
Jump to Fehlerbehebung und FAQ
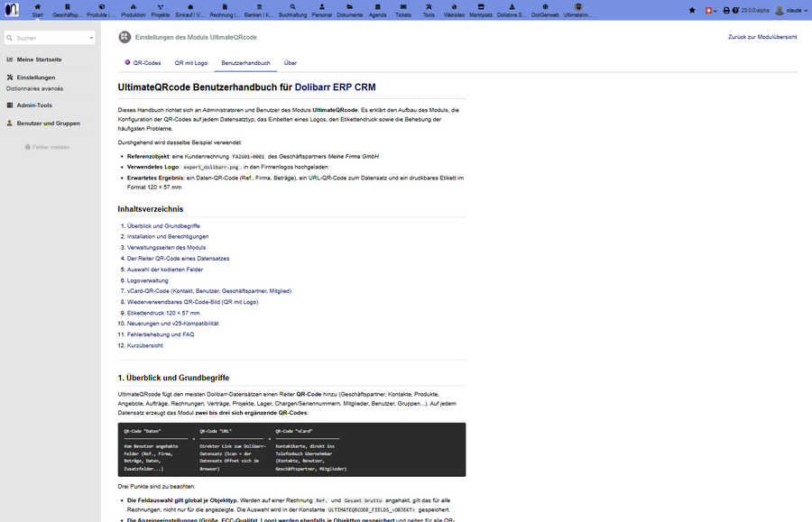[x=161, y=334]
